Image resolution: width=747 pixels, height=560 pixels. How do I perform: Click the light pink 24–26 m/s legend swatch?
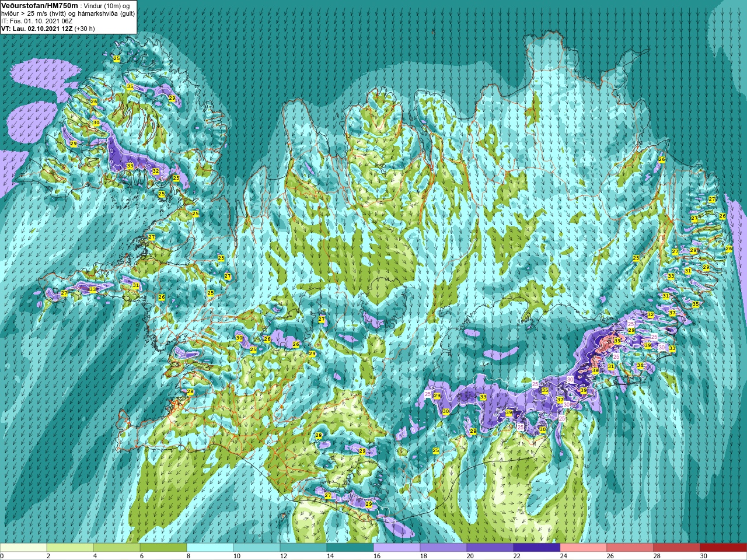tap(584, 548)
